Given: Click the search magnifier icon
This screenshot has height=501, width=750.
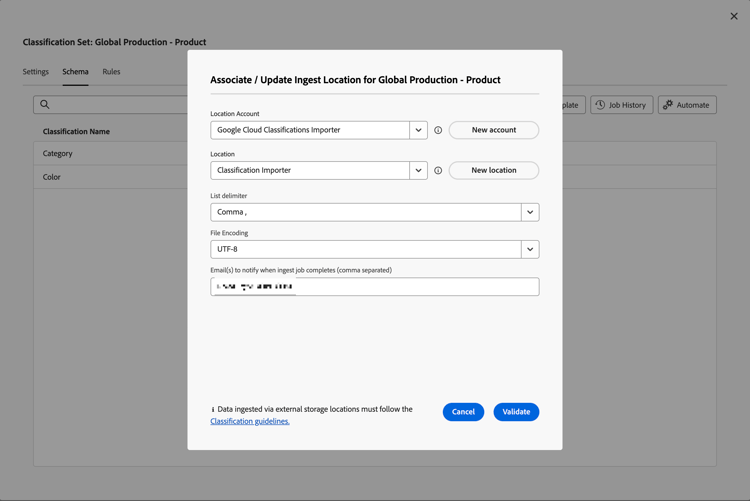Looking at the screenshot, I should click(45, 104).
